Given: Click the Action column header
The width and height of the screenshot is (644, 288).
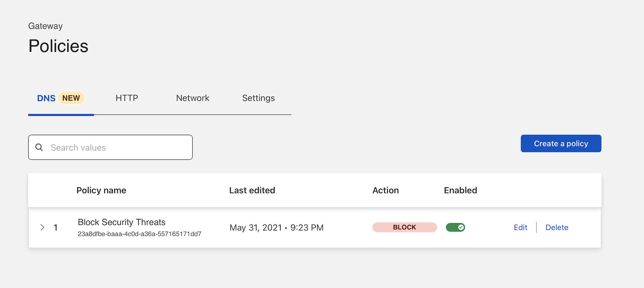Looking at the screenshot, I should coord(385,190).
